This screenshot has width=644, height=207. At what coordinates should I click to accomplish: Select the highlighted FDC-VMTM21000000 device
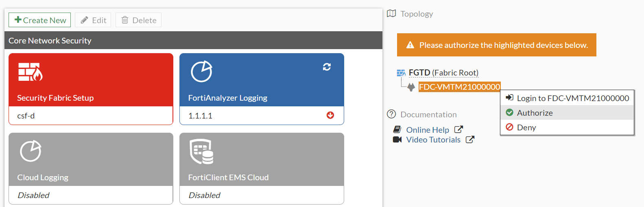coord(459,87)
